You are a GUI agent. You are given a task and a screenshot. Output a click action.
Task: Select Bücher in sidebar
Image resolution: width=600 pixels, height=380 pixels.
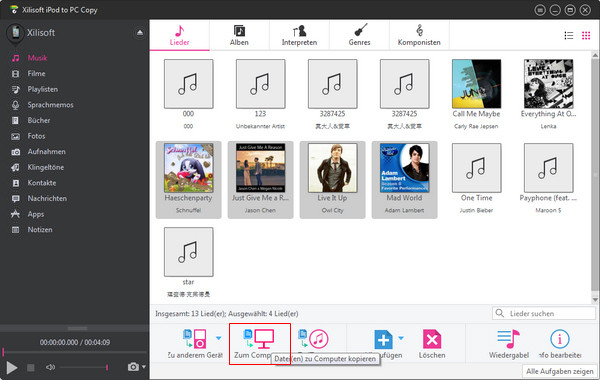pos(39,120)
